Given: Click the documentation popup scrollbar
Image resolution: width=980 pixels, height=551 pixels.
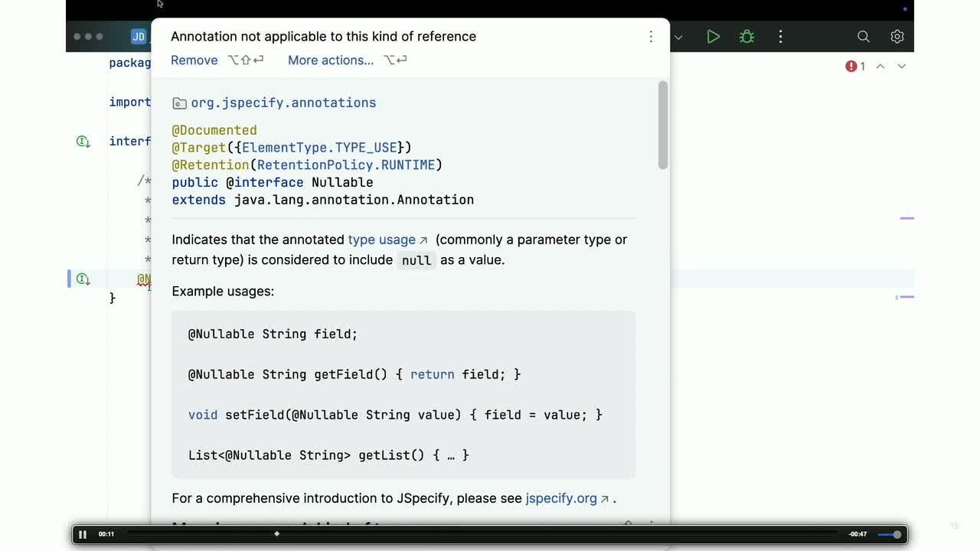Looking at the screenshot, I should pyautogui.click(x=662, y=125).
